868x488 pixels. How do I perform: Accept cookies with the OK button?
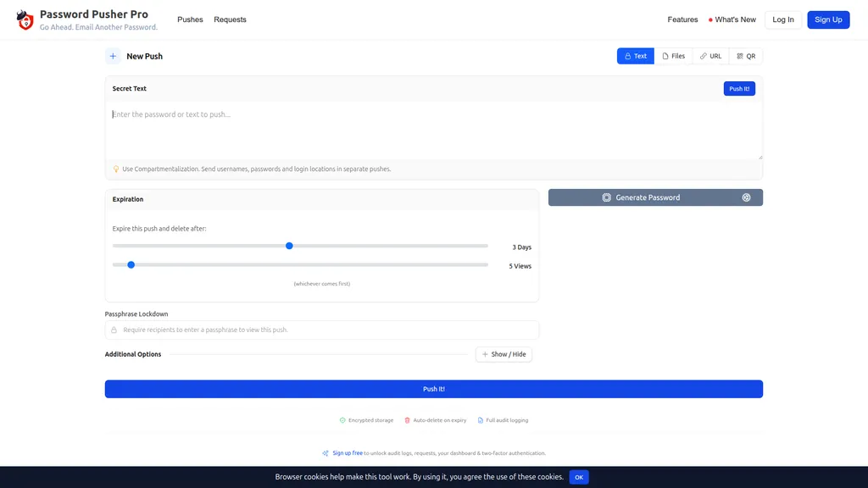(x=578, y=477)
